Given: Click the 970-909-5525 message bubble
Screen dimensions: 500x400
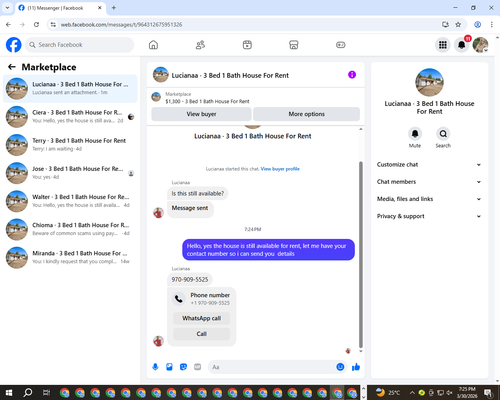Looking at the screenshot, I should (x=190, y=279).
